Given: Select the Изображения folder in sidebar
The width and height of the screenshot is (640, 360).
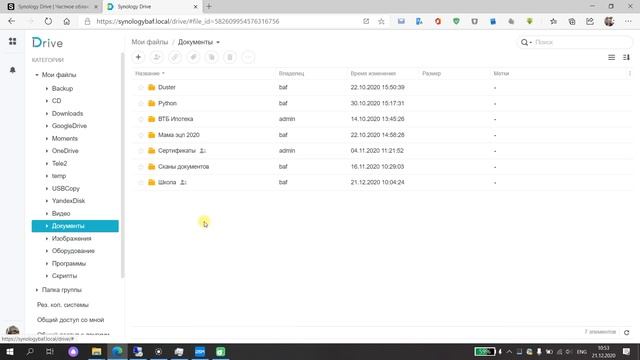Looking at the screenshot, I should (x=71, y=238).
